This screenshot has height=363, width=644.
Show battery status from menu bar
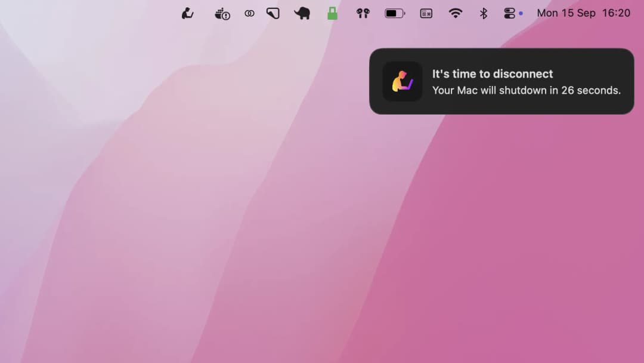click(x=394, y=13)
